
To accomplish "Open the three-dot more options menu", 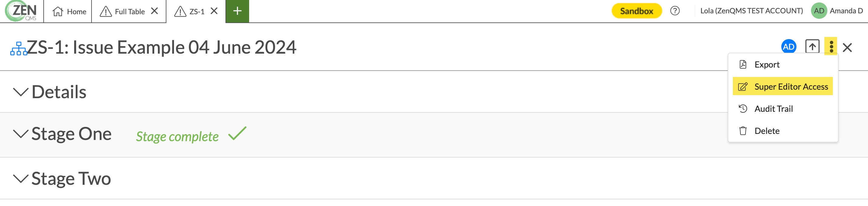I will point(831,46).
